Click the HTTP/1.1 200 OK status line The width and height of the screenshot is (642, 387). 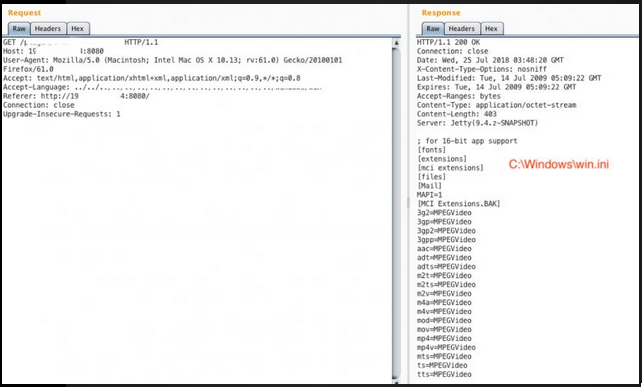click(x=448, y=42)
